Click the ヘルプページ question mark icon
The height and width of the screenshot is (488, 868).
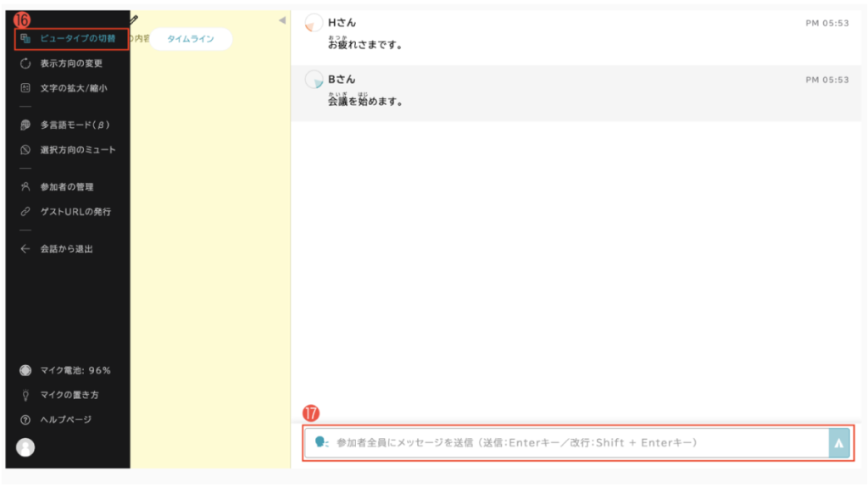[x=25, y=419]
